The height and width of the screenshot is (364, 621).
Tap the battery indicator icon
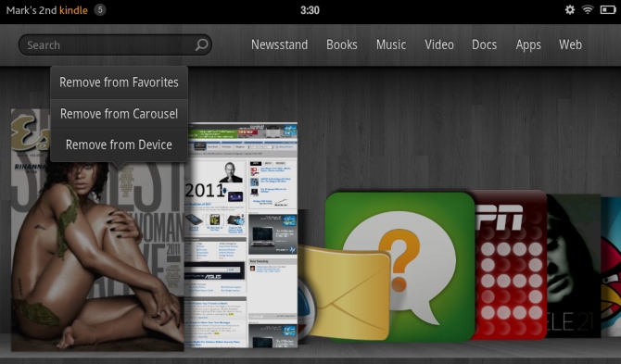[x=608, y=10]
